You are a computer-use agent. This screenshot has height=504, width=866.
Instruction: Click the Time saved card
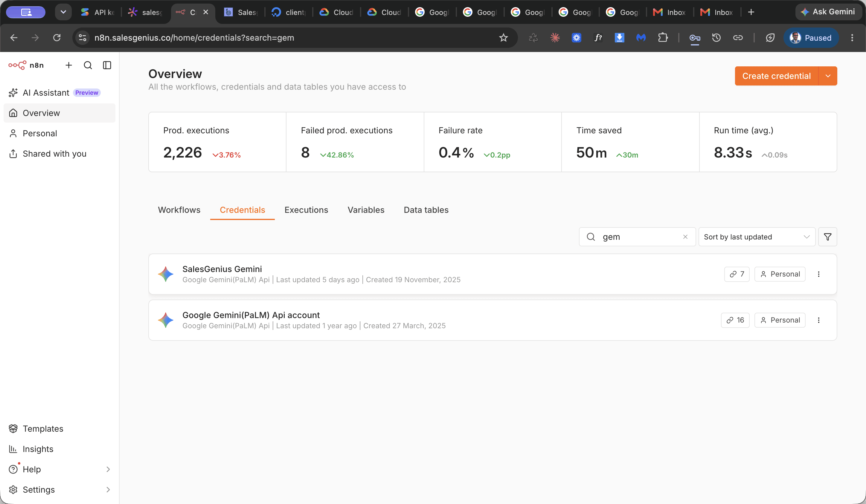630,142
